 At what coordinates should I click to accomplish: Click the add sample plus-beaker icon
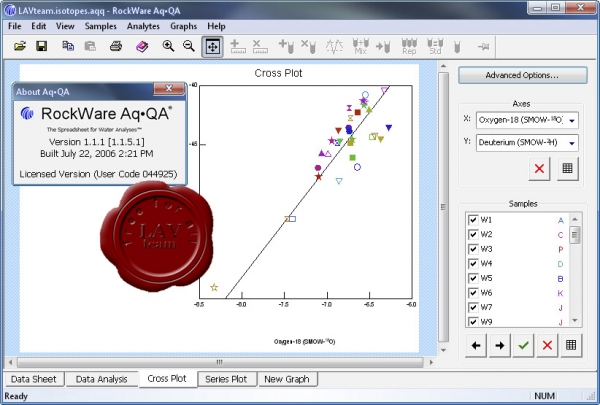coord(286,47)
